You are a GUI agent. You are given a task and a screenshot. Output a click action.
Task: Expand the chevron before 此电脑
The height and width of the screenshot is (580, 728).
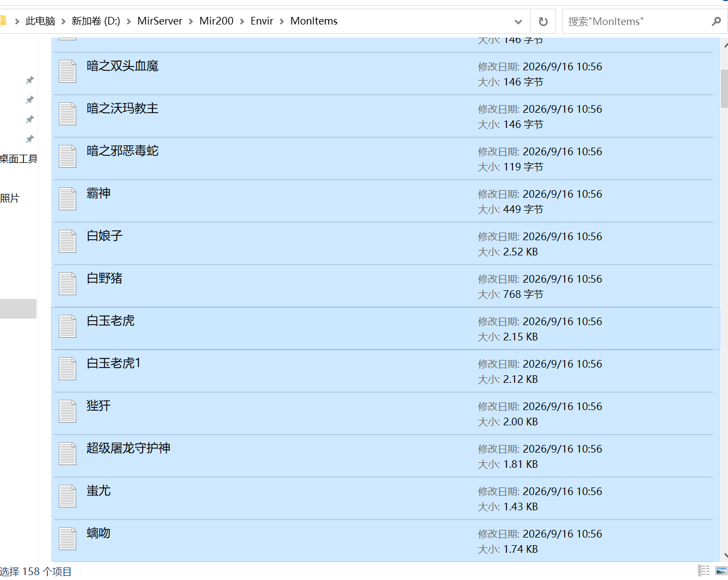(17, 21)
